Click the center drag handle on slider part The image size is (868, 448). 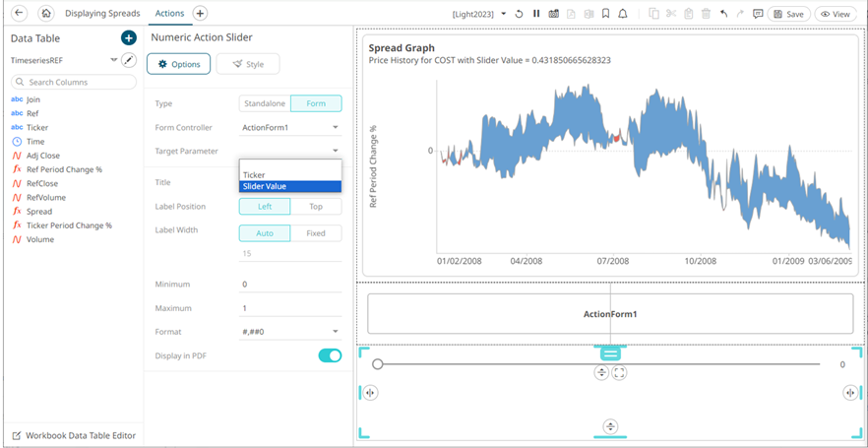coord(610,353)
